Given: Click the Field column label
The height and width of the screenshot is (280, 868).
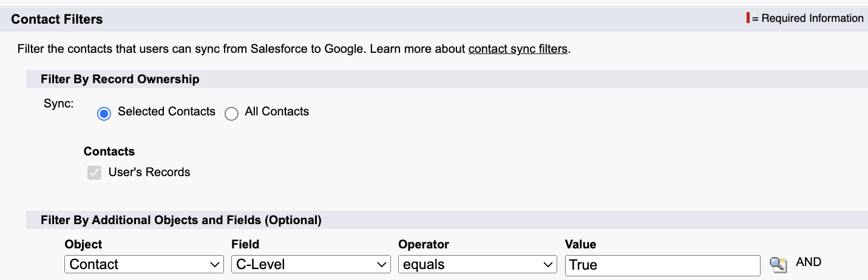Looking at the screenshot, I should tap(245, 244).
